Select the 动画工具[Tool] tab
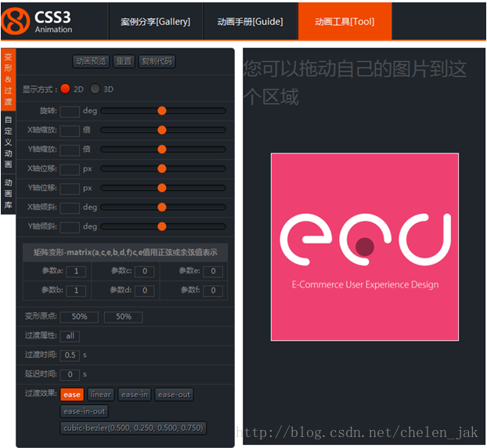Screen dimensions: 487x448 point(345,21)
